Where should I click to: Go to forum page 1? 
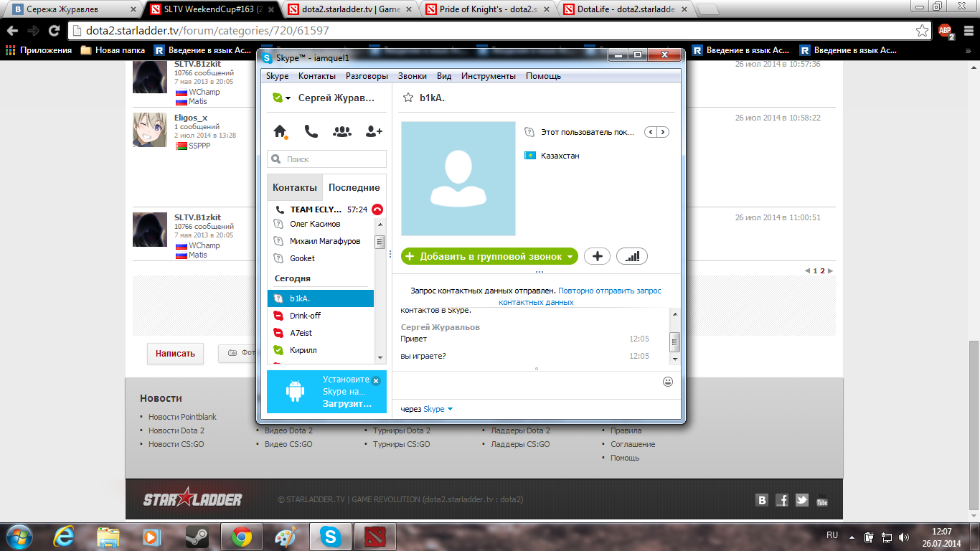pyautogui.click(x=815, y=271)
